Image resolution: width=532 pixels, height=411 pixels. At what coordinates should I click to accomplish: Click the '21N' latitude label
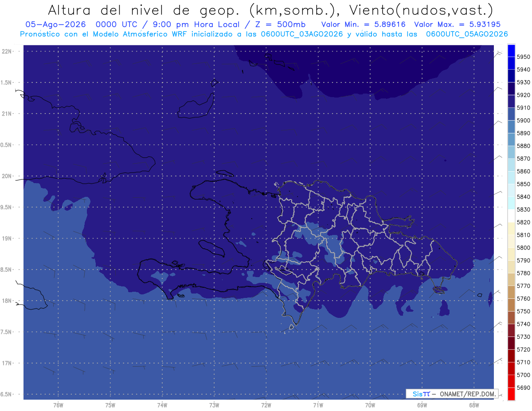7,114
